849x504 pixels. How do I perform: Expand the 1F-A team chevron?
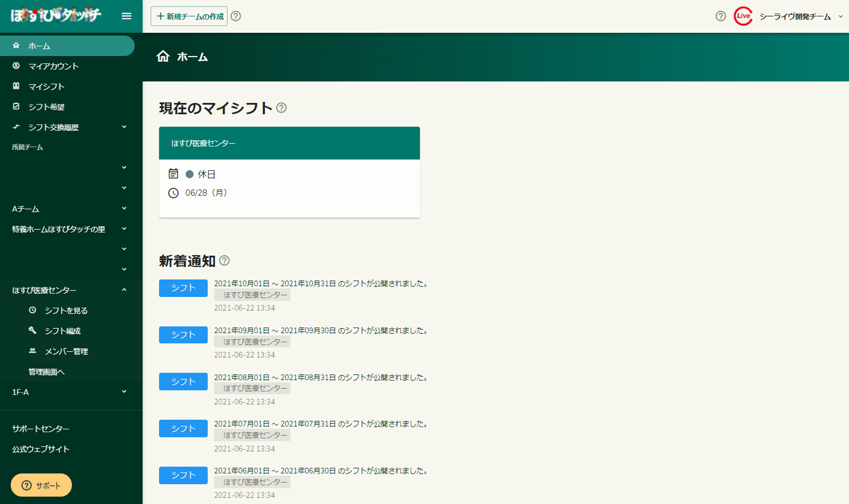click(124, 392)
